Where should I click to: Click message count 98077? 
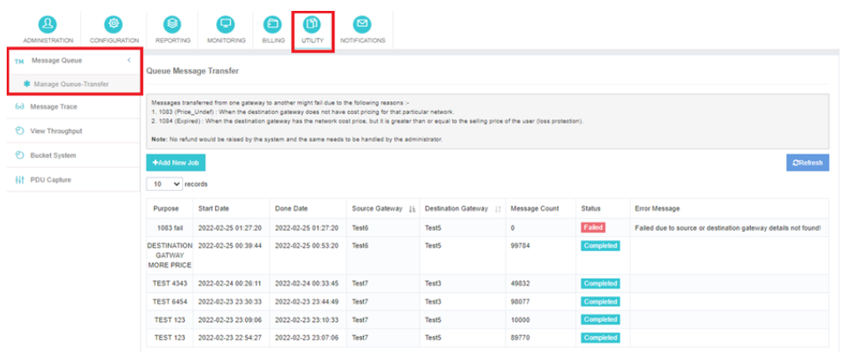click(520, 302)
